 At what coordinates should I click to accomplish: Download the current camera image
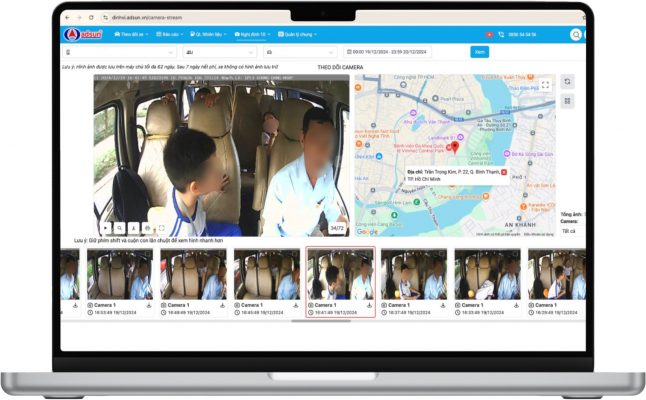pos(133,228)
